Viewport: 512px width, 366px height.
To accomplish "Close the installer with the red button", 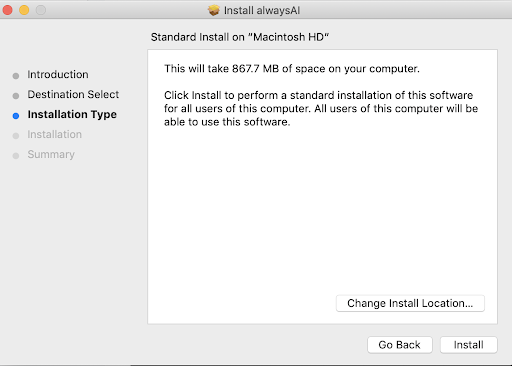I will click(7, 10).
